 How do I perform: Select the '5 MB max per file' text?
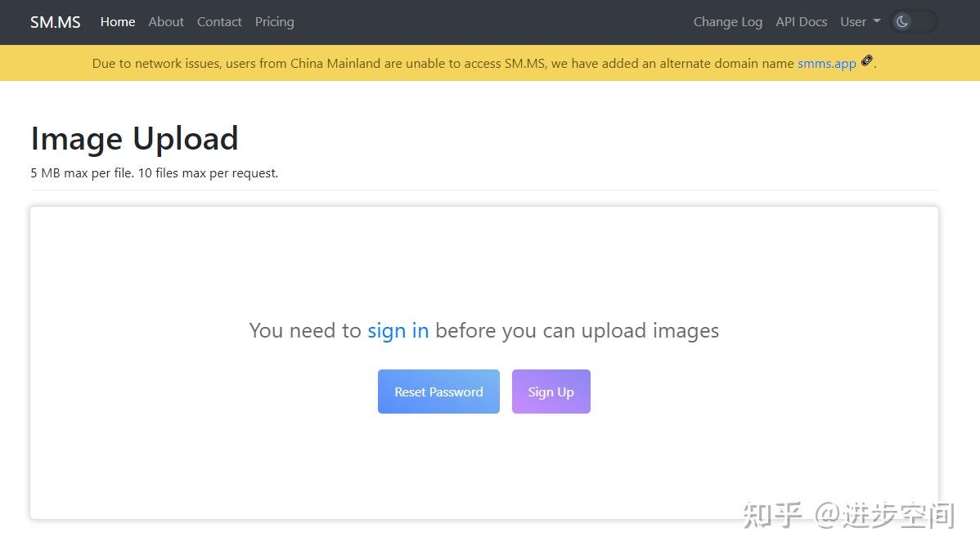click(x=82, y=173)
